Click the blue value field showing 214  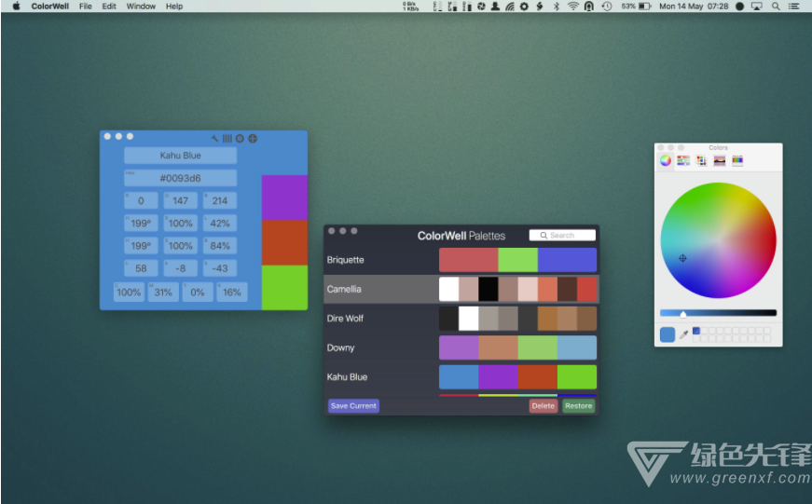[x=220, y=201]
